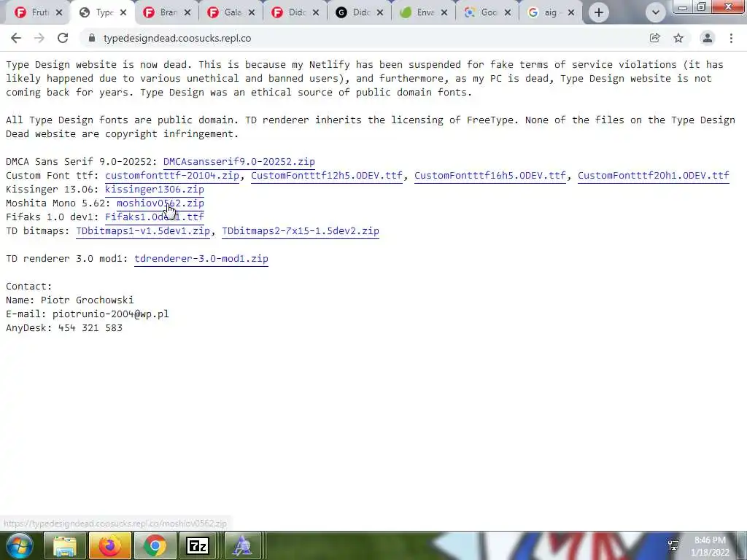
Task: Open CustomFontttf12h5.0DEV.ttf link
Action: click(x=326, y=176)
